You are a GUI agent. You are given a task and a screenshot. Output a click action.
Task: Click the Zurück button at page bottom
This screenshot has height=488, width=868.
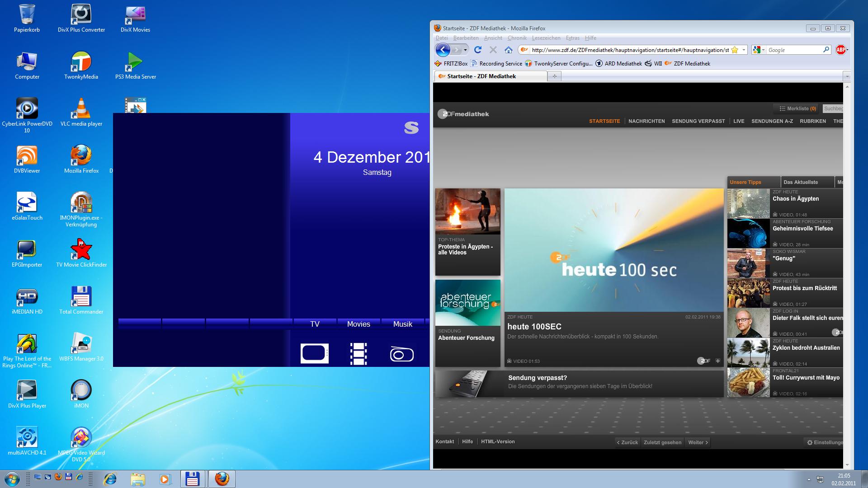627,442
